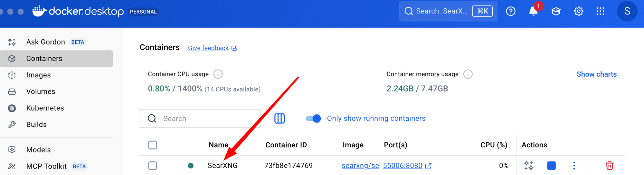Go to the Images section

(x=38, y=75)
